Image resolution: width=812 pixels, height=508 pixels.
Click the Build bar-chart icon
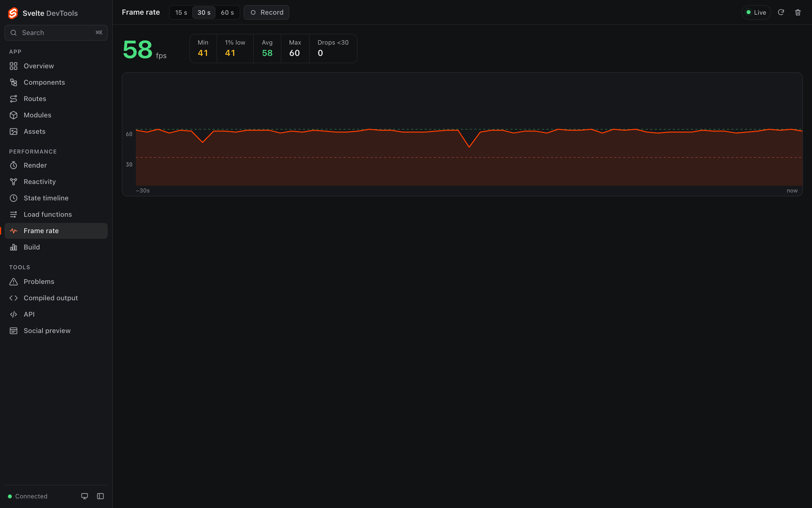(x=14, y=247)
